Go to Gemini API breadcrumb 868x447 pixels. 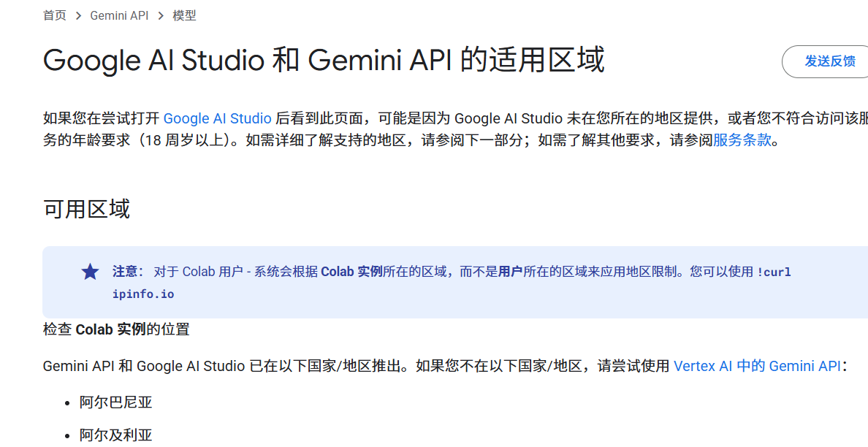click(120, 15)
